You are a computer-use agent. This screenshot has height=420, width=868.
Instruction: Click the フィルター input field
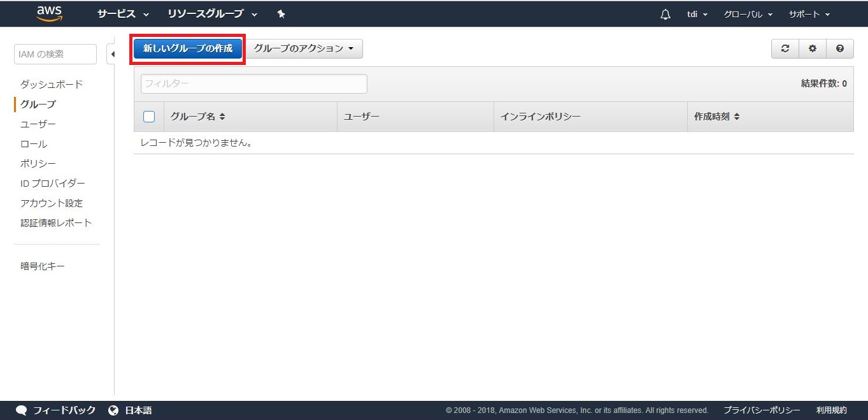253,83
